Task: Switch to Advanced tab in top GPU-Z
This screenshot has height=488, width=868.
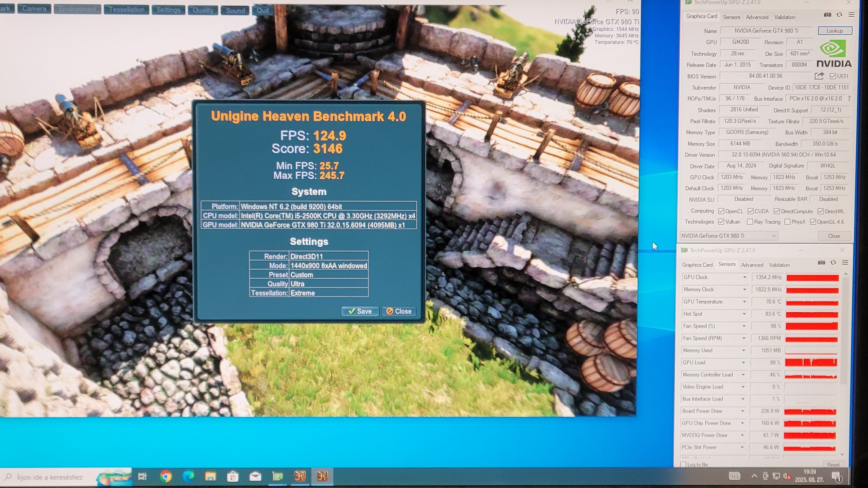Action: [757, 17]
